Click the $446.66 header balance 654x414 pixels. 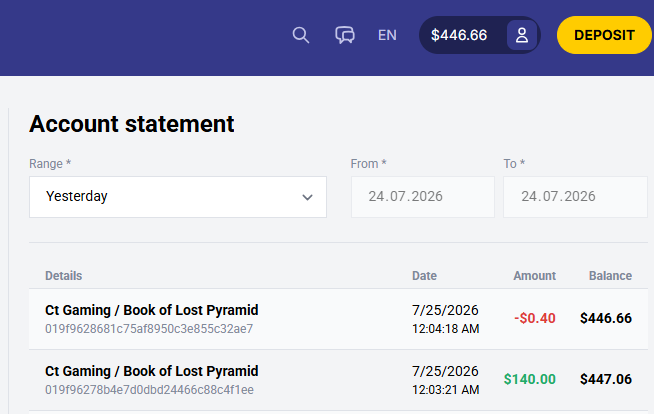pyautogui.click(x=459, y=35)
